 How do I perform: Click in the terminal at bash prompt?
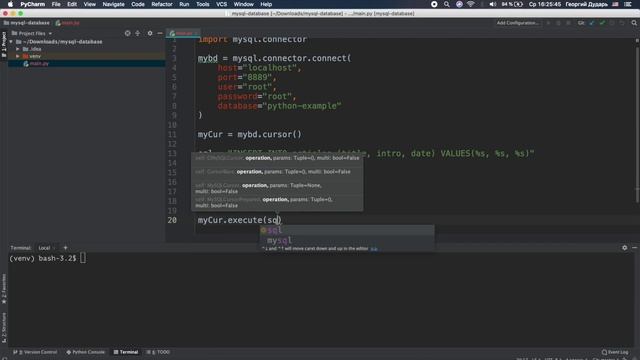coord(83,258)
